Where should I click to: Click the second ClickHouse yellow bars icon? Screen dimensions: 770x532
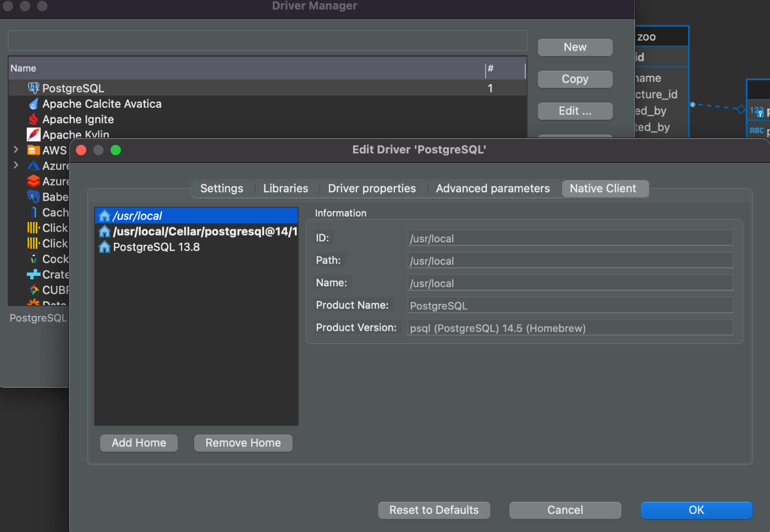(34, 243)
